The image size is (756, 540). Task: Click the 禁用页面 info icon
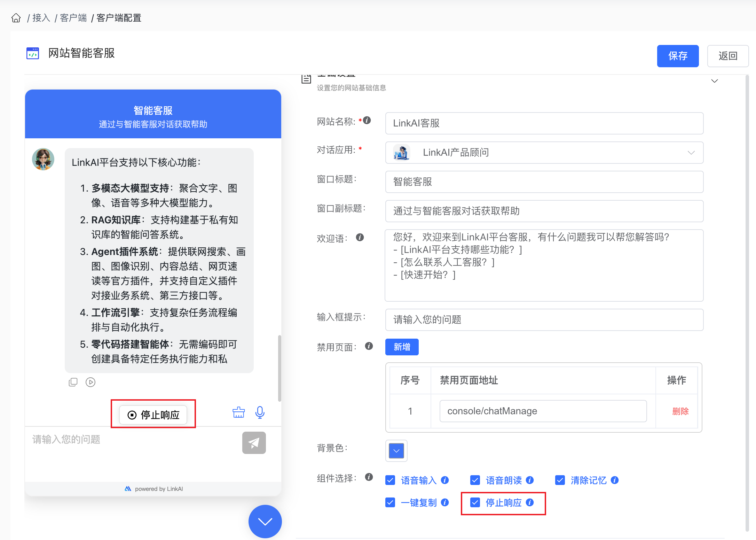coord(369,346)
